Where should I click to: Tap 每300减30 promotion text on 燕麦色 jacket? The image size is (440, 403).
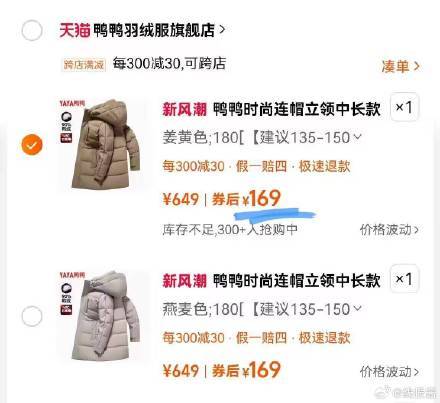(193, 338)
